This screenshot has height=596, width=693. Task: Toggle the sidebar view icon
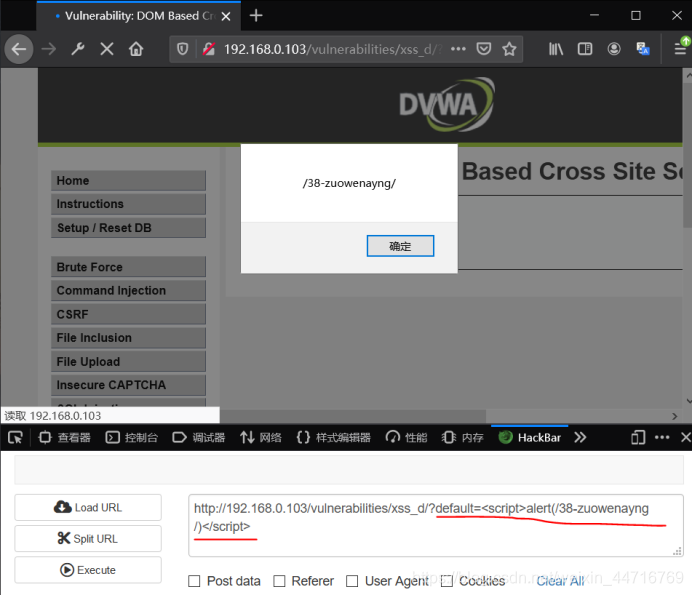click(585, 49)
